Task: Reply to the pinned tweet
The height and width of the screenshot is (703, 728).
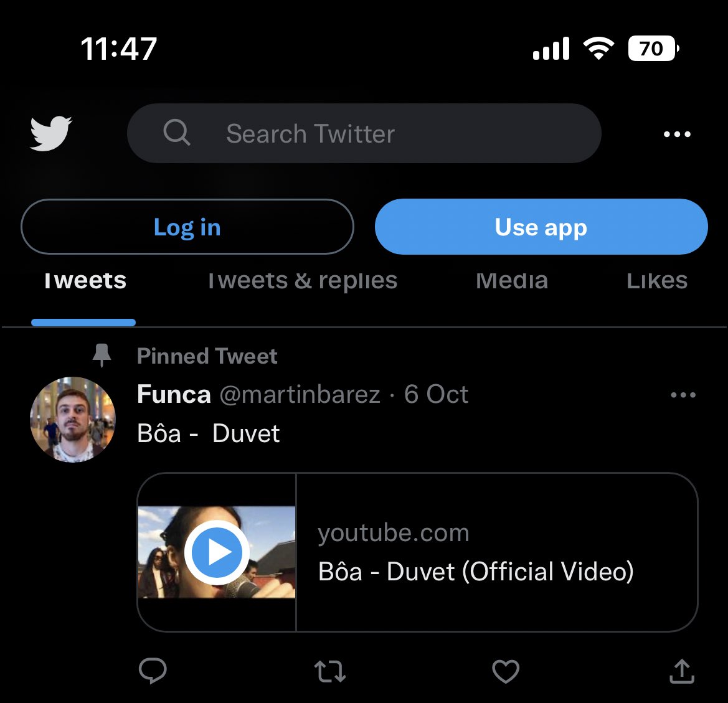Action: [x=153, y=671]
